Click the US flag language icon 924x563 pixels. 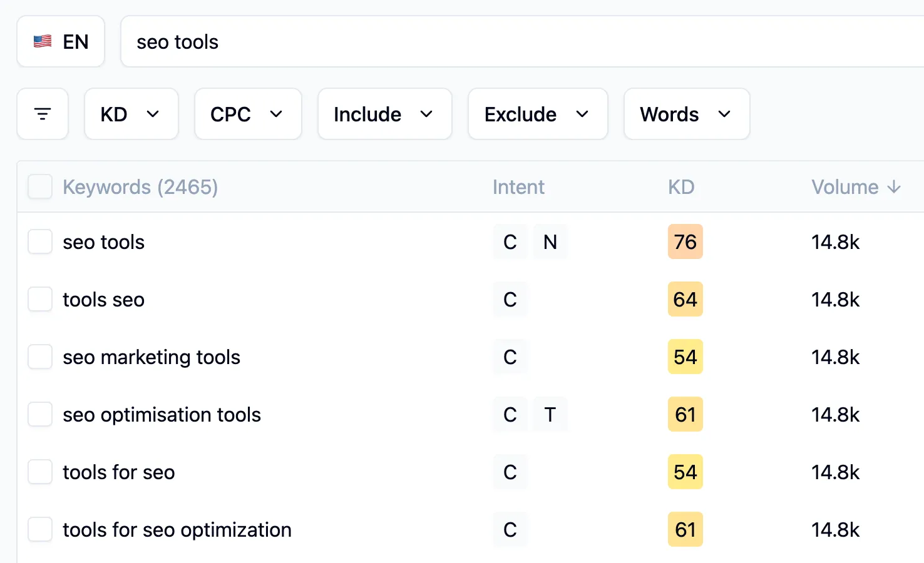[43, 42]
